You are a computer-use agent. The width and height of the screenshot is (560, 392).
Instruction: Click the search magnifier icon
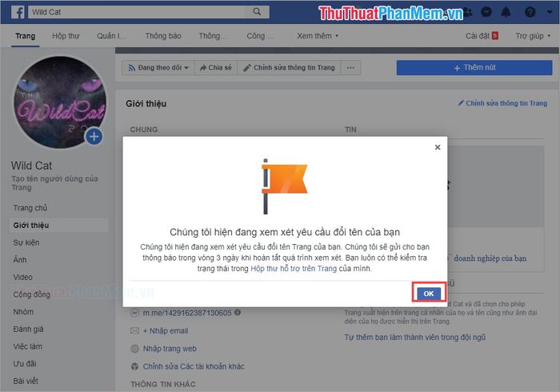(257, 12)
